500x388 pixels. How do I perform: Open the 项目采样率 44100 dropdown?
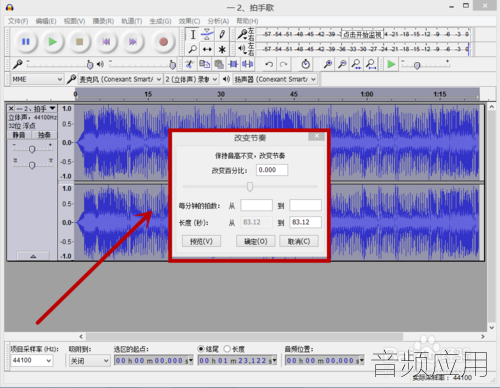tap(31, 360)
